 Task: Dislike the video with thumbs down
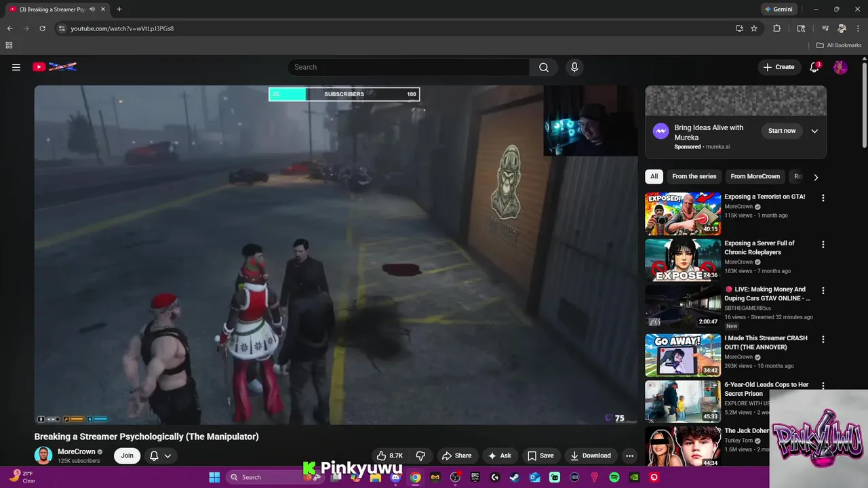point(420,455)
